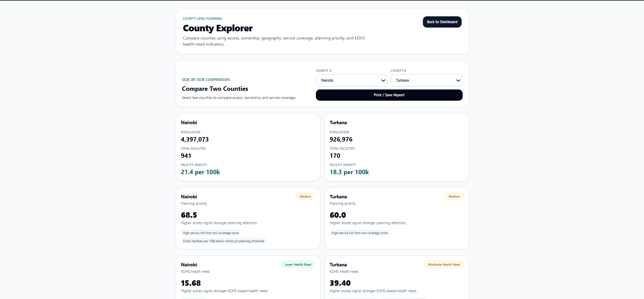Click Nairobi's total facilities value 941

(x=186, y=156)
